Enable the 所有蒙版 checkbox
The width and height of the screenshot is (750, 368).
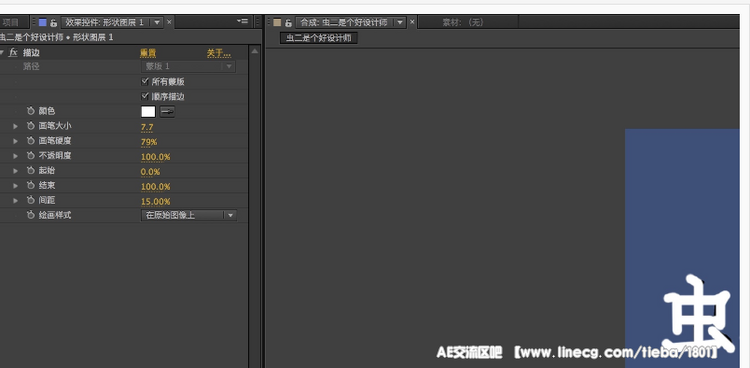pyautogui.click(x=145, y=81)
